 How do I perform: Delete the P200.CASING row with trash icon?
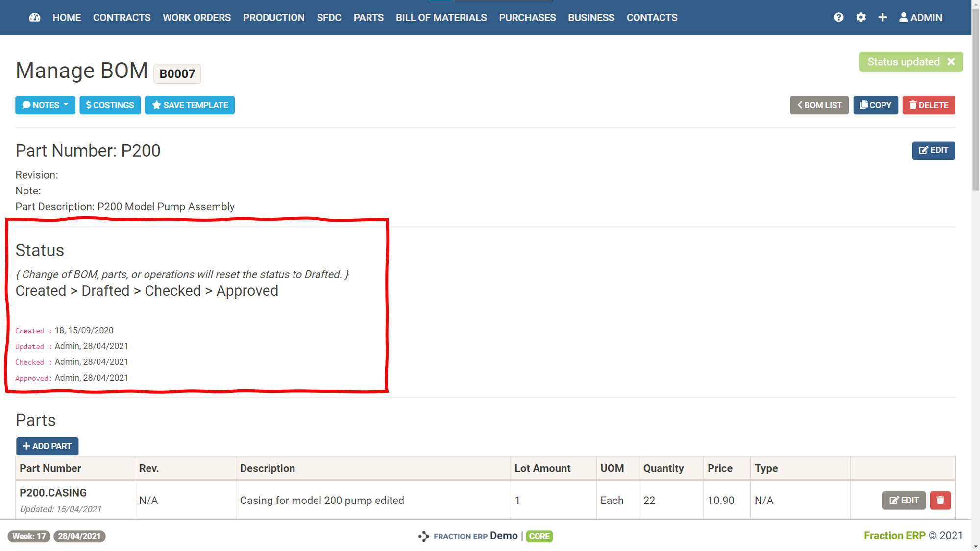940,500
